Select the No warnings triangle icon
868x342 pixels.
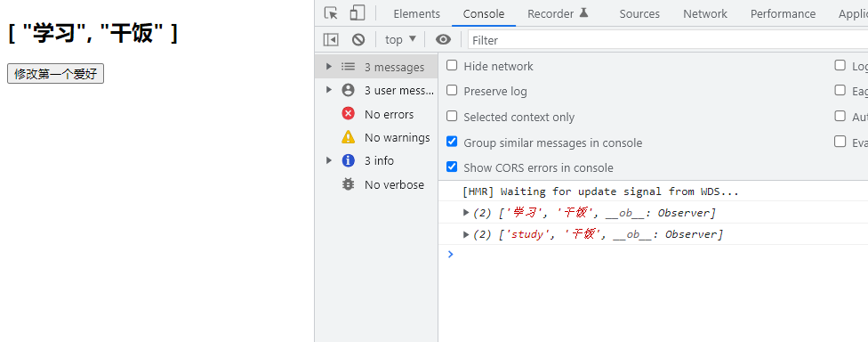pos(349,137)
